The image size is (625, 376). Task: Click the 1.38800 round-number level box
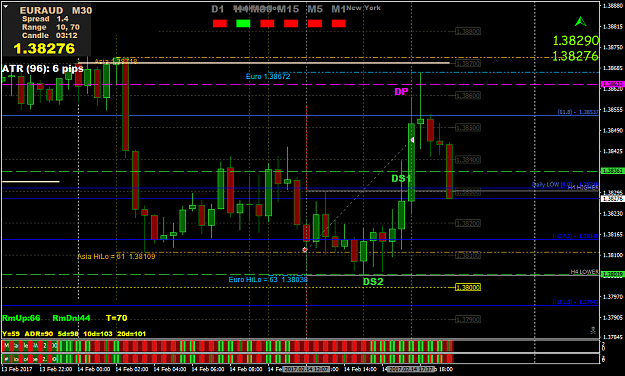(468, 31)
